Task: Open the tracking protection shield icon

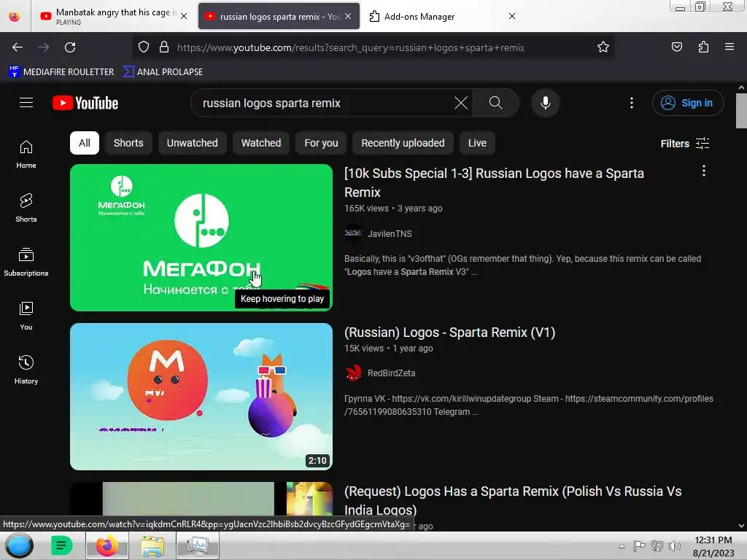Action: point(144,47)
